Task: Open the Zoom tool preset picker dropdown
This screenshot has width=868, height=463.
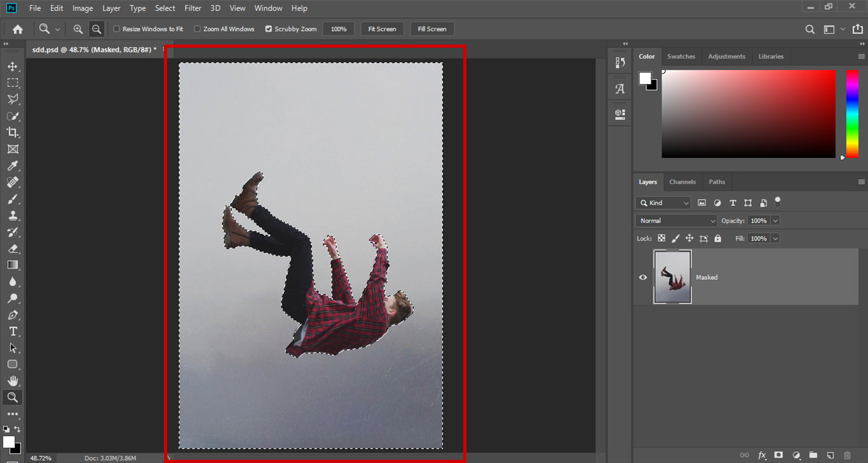Action: (58, 29)
